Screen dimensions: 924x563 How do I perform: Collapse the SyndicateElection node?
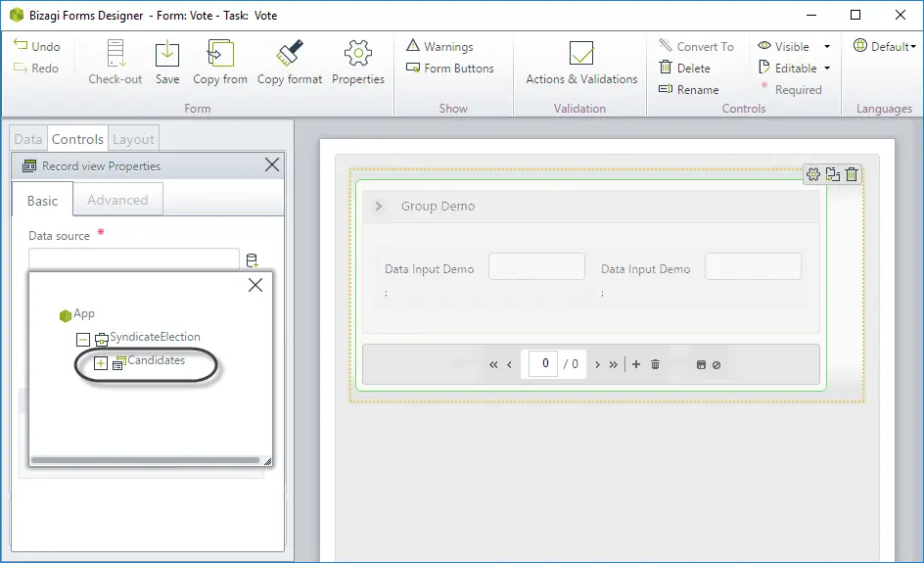pos(83,340)
